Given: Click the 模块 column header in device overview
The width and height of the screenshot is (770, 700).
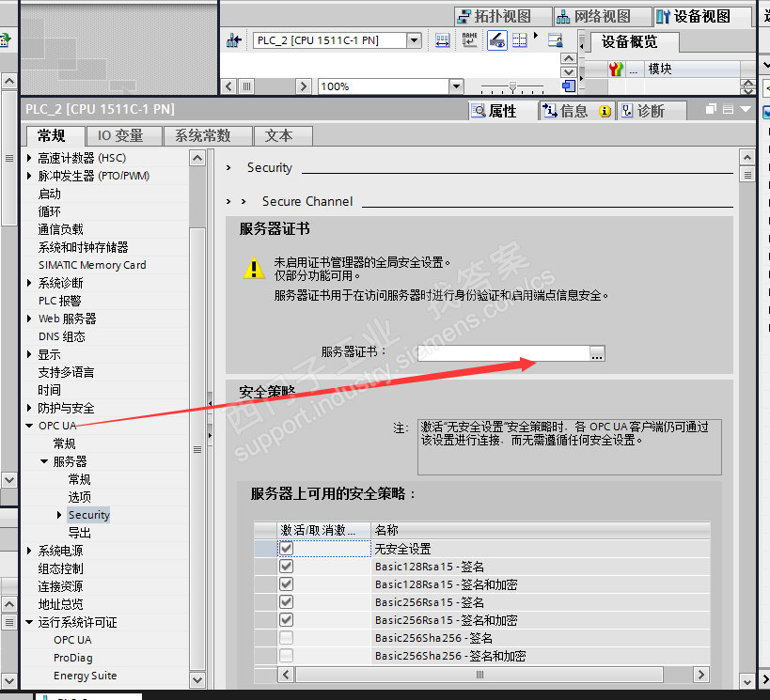Looking at the screenshot, I should [x=691, y=69].
